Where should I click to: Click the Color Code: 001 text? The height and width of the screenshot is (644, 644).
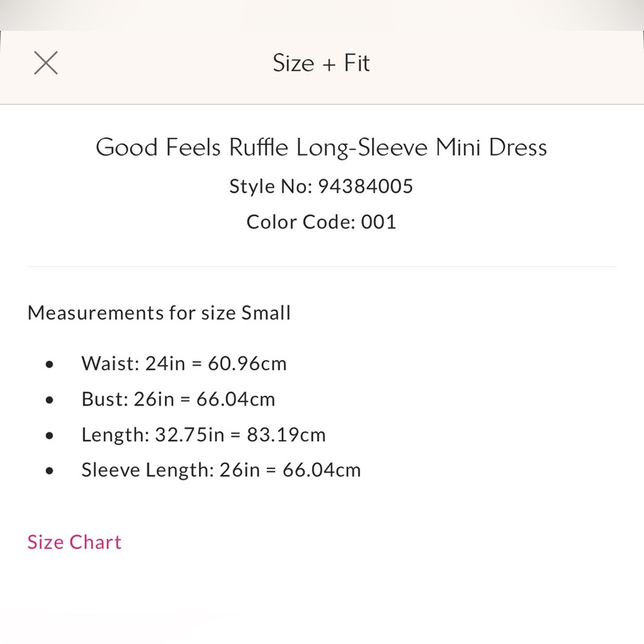click(321, 222)
